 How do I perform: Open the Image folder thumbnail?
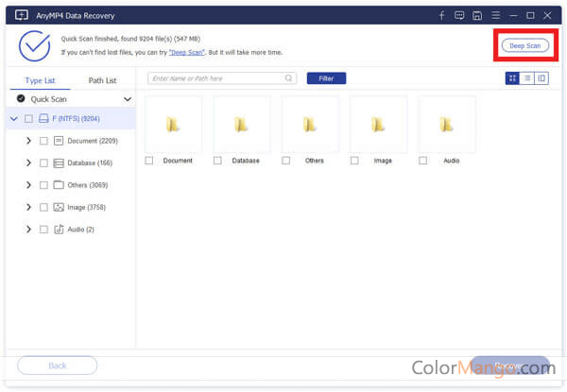click(x=378, y=125)
